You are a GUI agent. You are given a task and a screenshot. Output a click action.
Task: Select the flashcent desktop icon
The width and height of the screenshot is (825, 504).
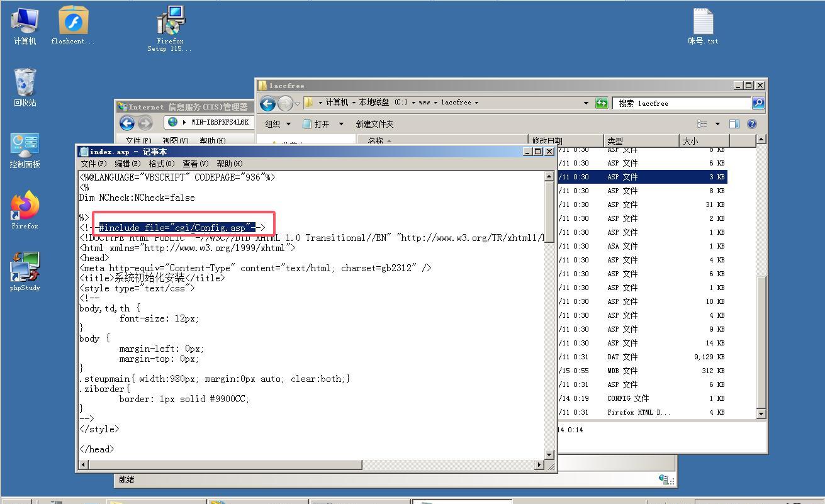73,26
